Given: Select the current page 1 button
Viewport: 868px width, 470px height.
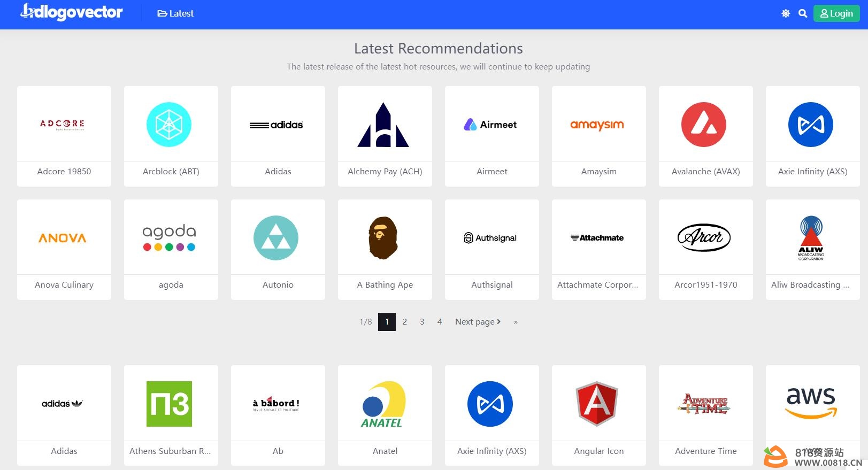Looking at the screenshot, I should click(387, 322).
